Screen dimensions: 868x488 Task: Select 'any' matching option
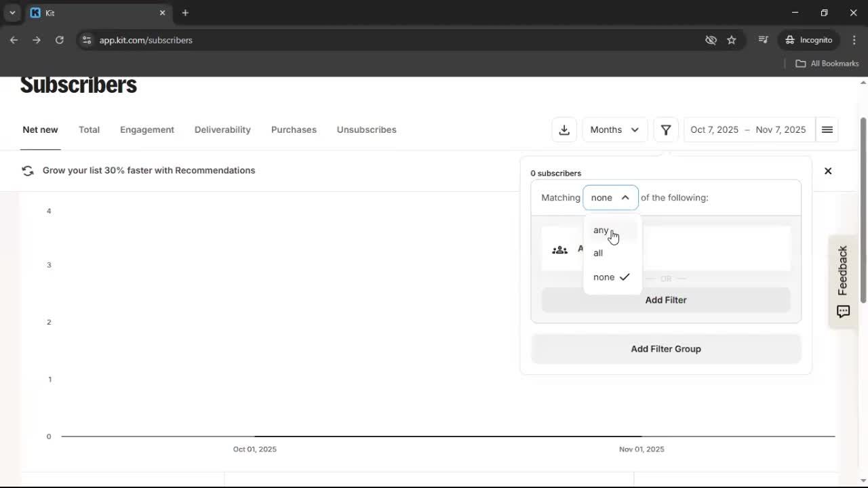click(601, 230)
